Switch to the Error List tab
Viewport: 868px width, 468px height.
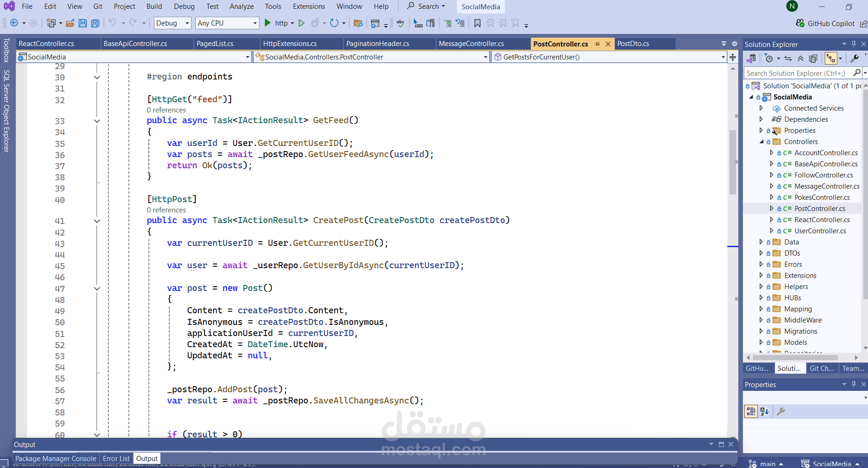(116, 459)
